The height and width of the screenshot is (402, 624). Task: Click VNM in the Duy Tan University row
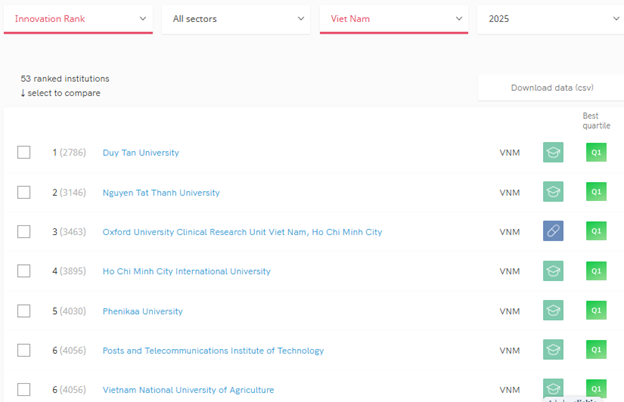(510, 153)
